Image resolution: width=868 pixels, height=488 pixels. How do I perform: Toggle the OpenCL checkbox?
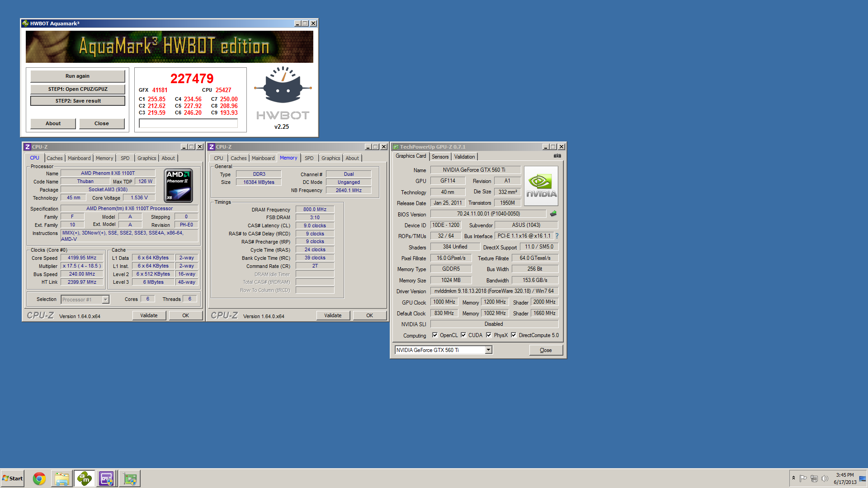click(435, 335)
